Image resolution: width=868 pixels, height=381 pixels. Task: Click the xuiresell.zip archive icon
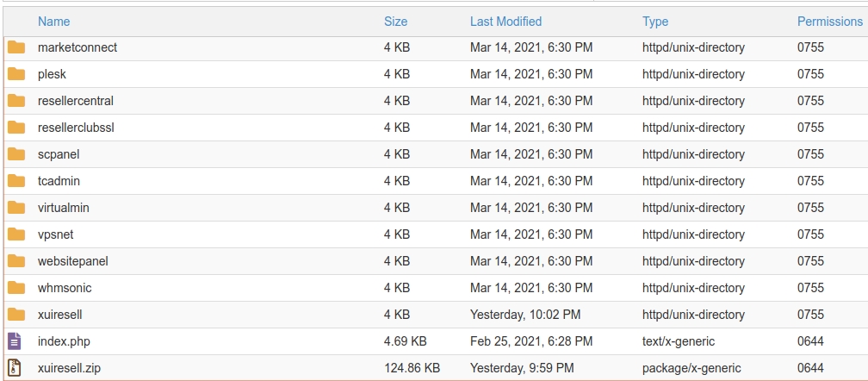pyautogui.click(x=15, y=368)
